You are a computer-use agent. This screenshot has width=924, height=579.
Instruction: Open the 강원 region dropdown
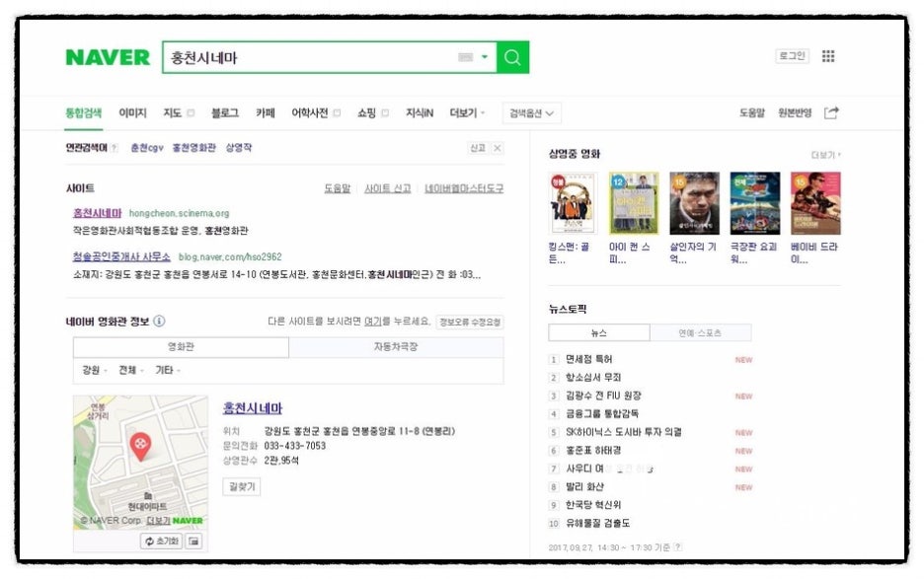(x=95, y=370)
